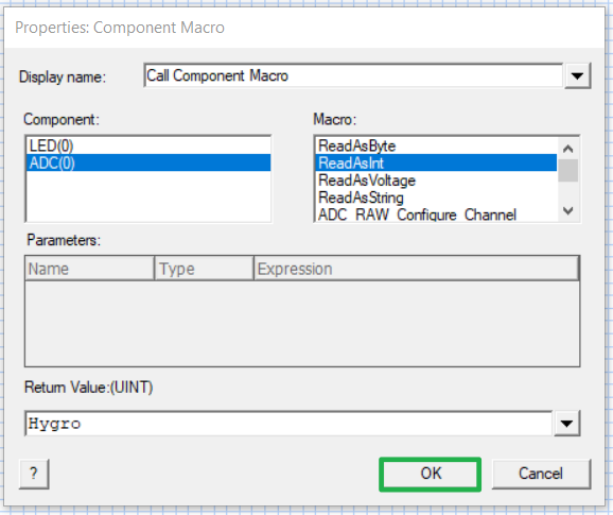Click the Name column header in Parameters
The image size is (613, 515).
[x=89, y=268]
